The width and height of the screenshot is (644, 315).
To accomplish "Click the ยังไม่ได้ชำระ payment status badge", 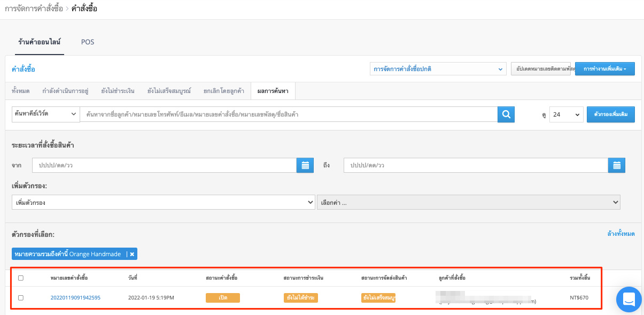I will click(x=301, y=298).
